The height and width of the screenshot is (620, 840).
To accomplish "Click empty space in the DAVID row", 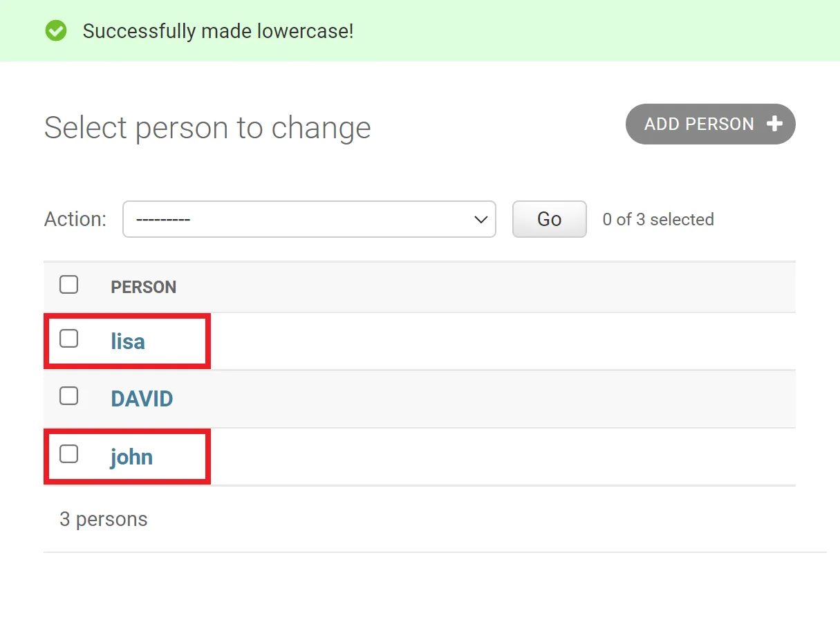I will [484, 399].
